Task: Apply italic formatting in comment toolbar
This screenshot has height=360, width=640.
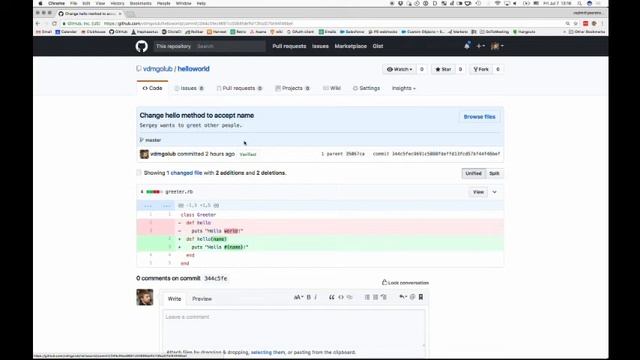Action: 316,297
